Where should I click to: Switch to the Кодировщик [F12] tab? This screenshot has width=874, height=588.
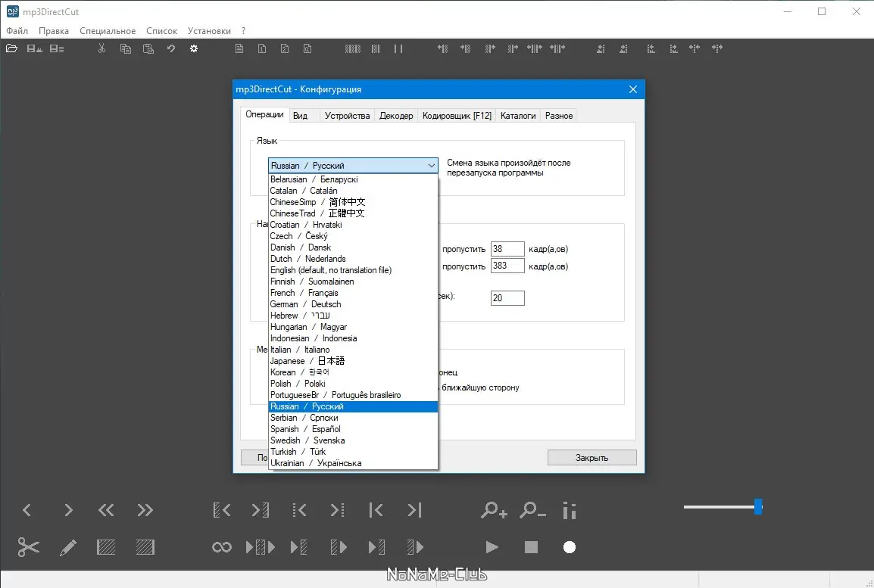[457, 116]
